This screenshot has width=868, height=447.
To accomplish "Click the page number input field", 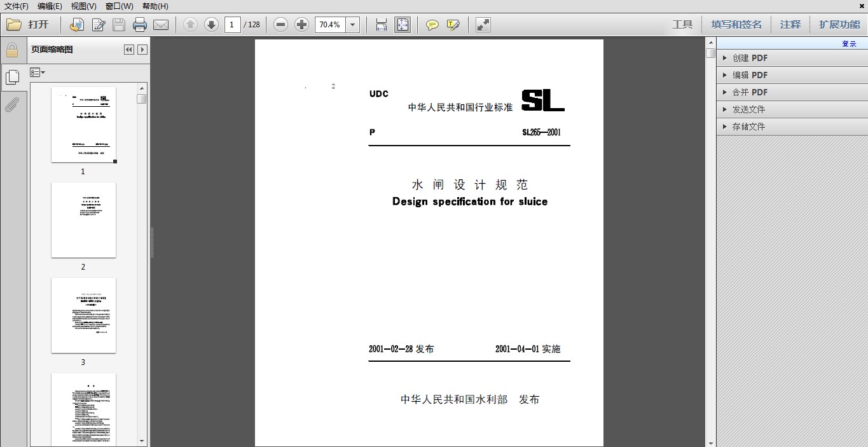I will click(x=232, y=25).
